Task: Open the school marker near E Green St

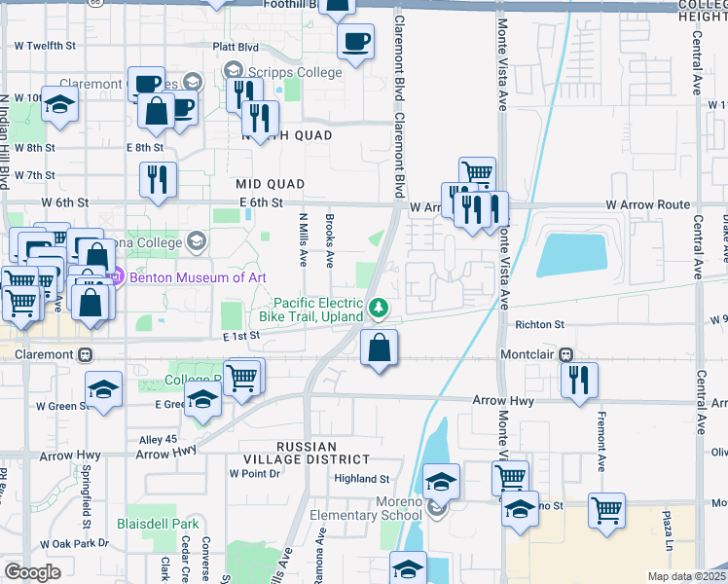Action: pyautogui.click(x=202, y=400)
